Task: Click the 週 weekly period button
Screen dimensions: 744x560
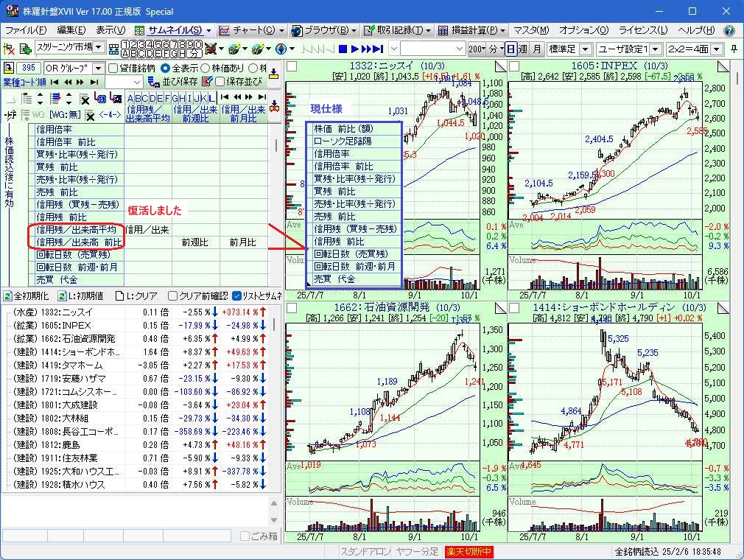Action: click(x=523, y=49)
